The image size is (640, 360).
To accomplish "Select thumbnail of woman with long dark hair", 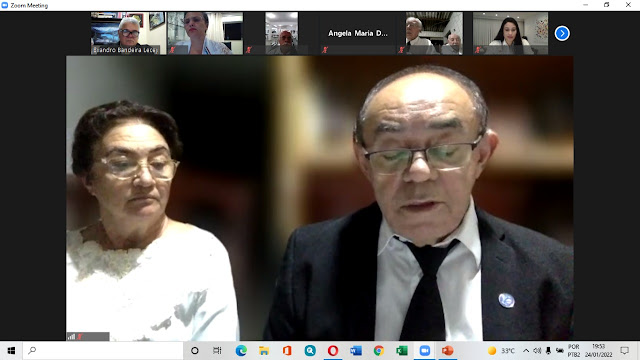I will 510,33.
